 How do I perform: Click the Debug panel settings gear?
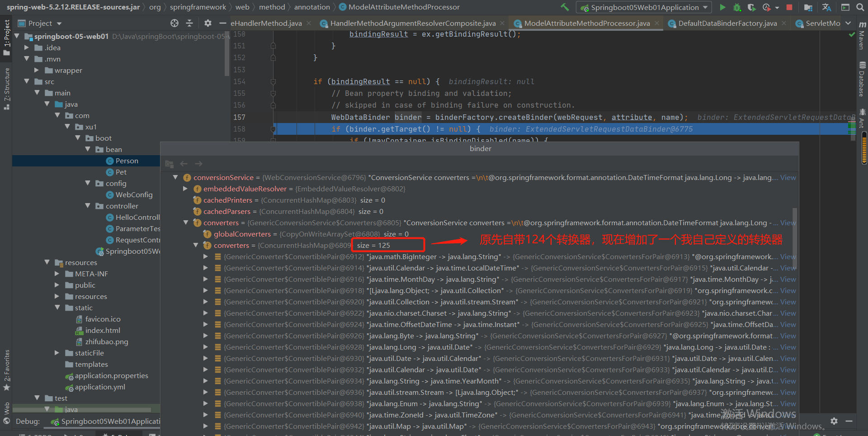(x=834, y=421)
